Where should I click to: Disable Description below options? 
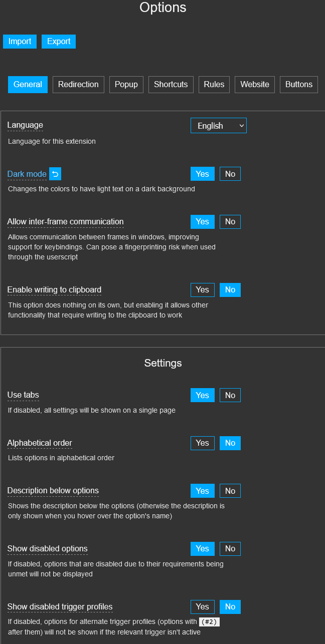(x=230, y=491)
